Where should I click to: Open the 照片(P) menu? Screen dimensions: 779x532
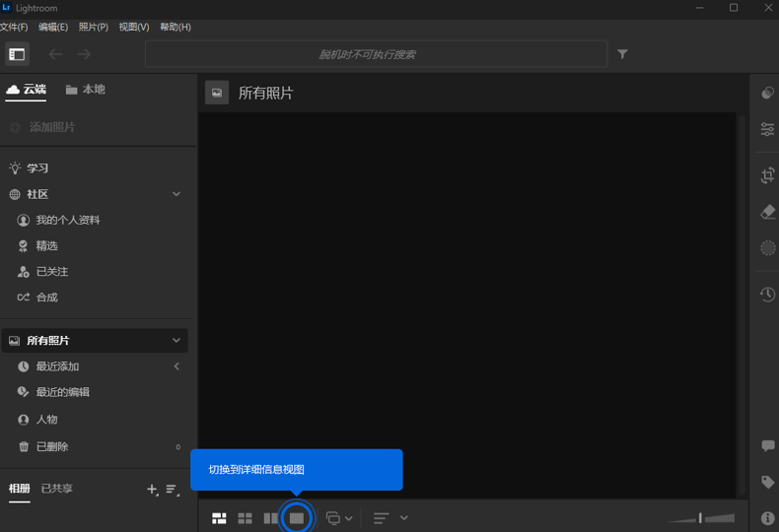tap(94, 27)
